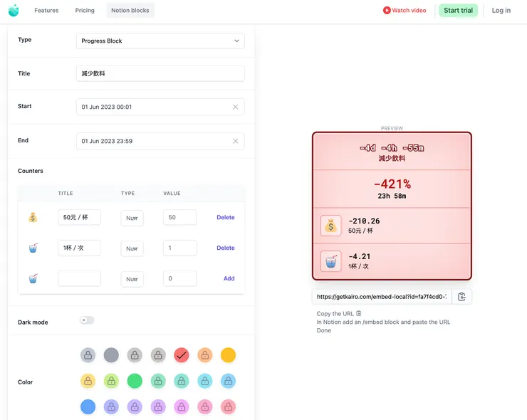Click the Watch video play icon
Viewport: 527px width, 420px height.
click(387, 11)
